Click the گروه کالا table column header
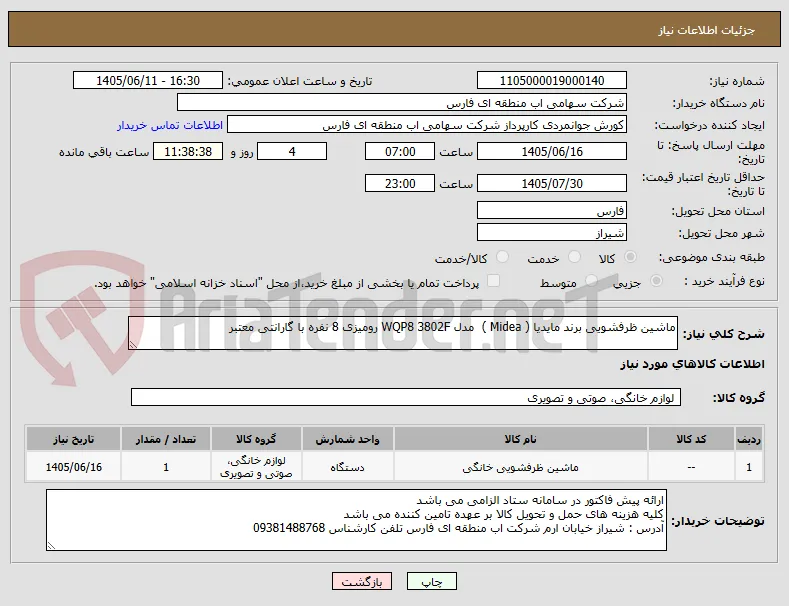Screen dimensions: 789x606 pos(256,439)
